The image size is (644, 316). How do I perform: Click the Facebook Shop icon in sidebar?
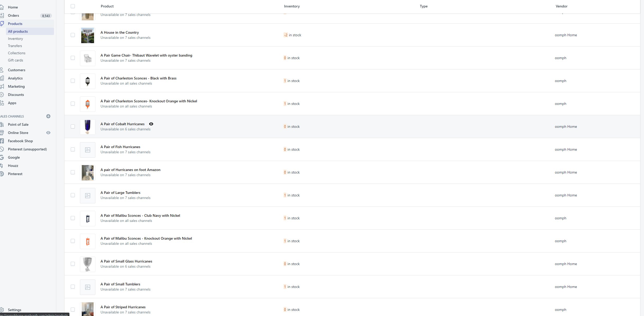(x=2, y=141)
